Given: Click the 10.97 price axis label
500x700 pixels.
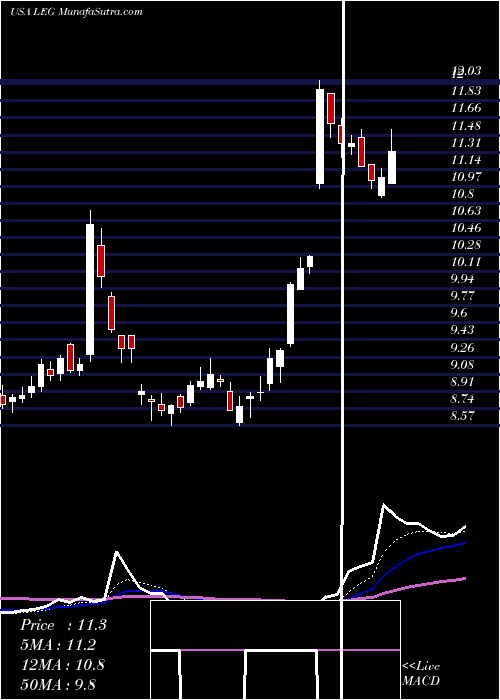Looking at the screenshot, I should [x=466, y=177].
